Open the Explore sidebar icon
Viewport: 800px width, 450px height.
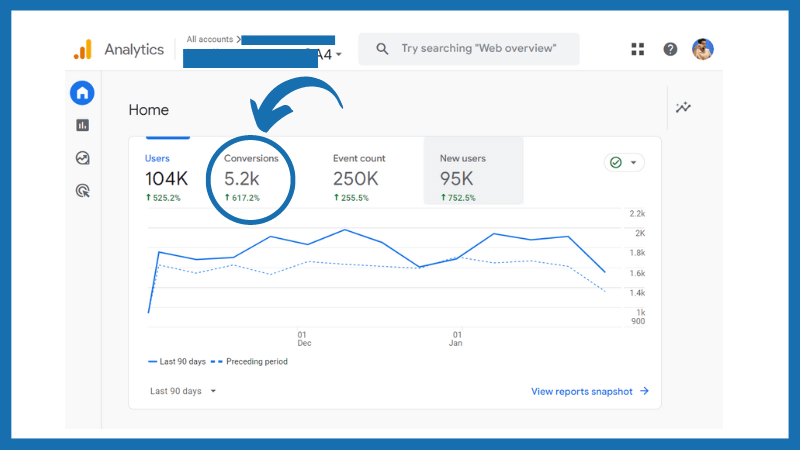click(82, 157)
